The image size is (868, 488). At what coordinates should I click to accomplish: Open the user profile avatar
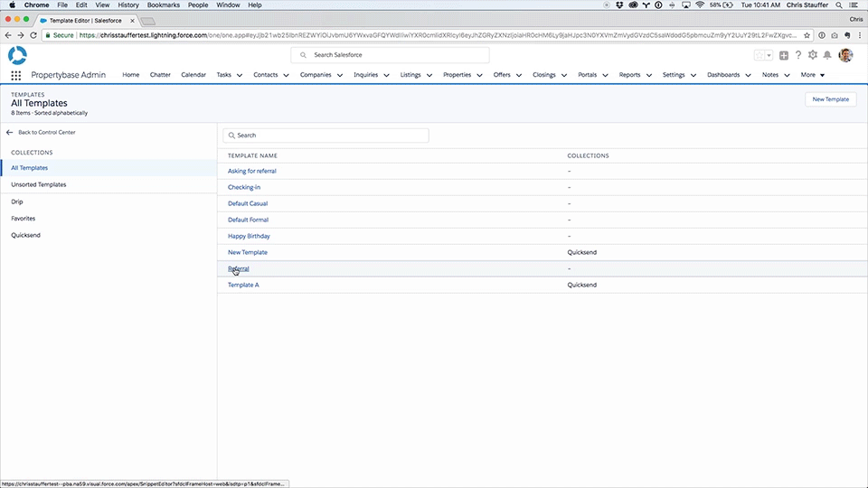(845, 55)
